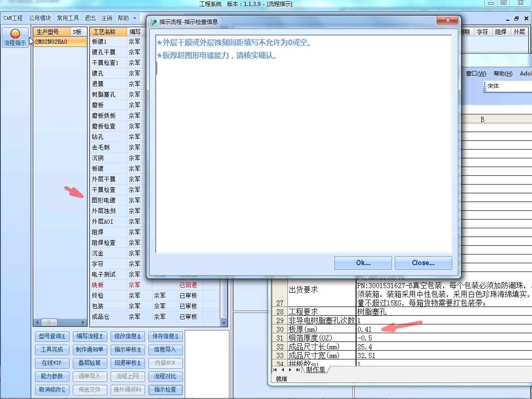Go to first sheet navigation arrow

tap(275, 370)
